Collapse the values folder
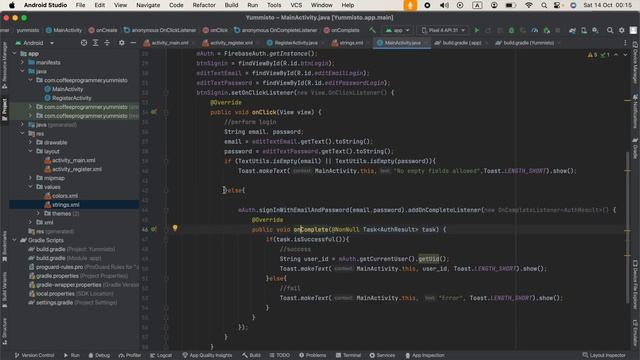 coord(30,187)
